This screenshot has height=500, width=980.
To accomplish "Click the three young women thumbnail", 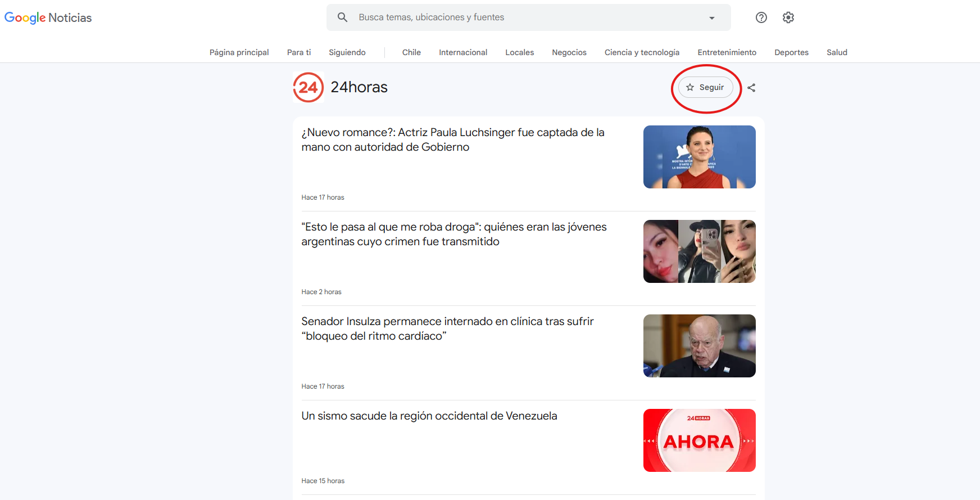I will tap(700, 251).
